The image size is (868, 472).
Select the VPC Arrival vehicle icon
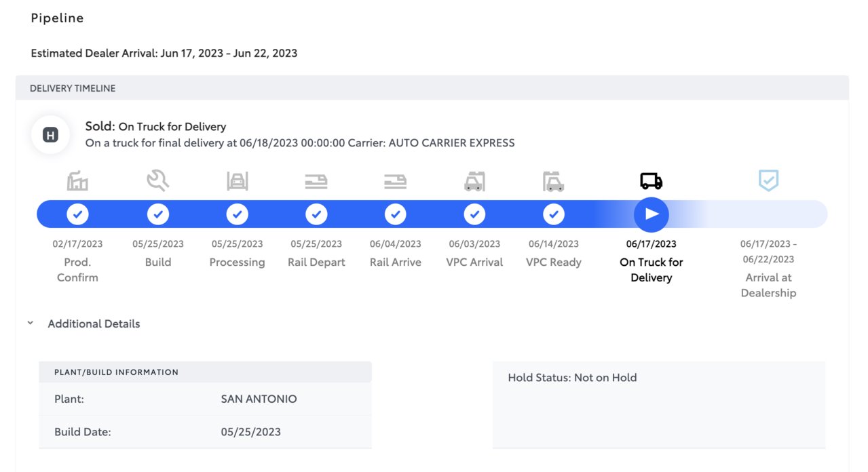pos(474,181)
